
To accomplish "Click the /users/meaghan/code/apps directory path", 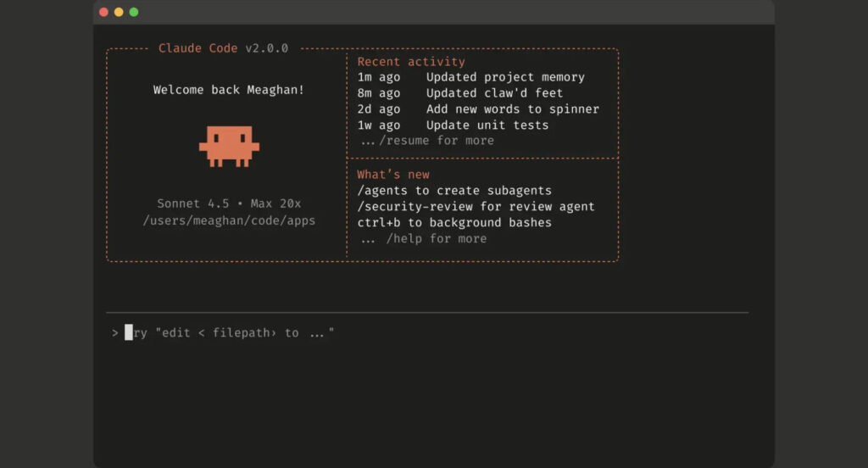I will click(229, 220).
